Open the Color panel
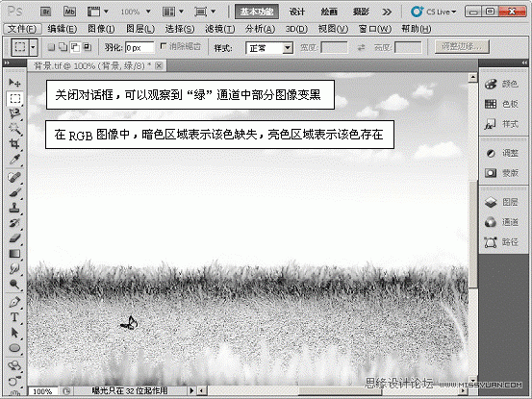The width and height of the screenshot is (532, 399). tap(502, 84)
